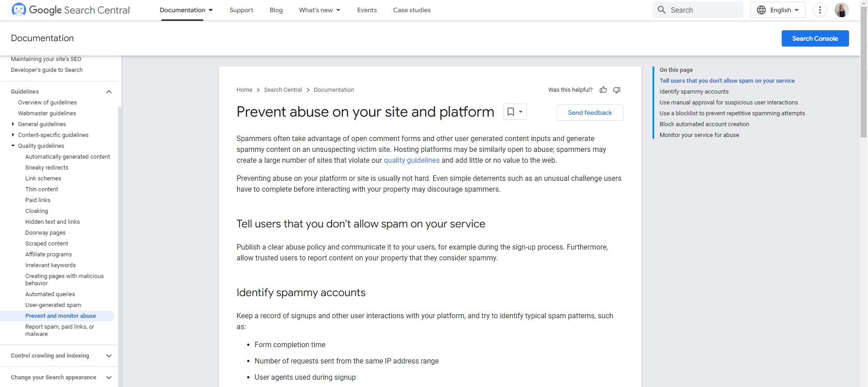The width and height of the screenshot is (868, 387).
Task: Open Automatically generated content page
Action: coord(68,157)
